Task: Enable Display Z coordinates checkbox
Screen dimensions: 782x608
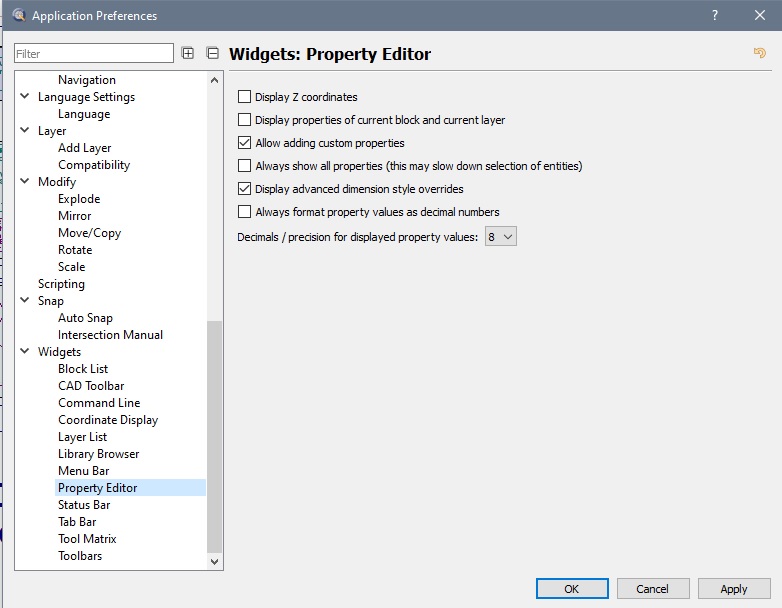Action: (245, 97)
